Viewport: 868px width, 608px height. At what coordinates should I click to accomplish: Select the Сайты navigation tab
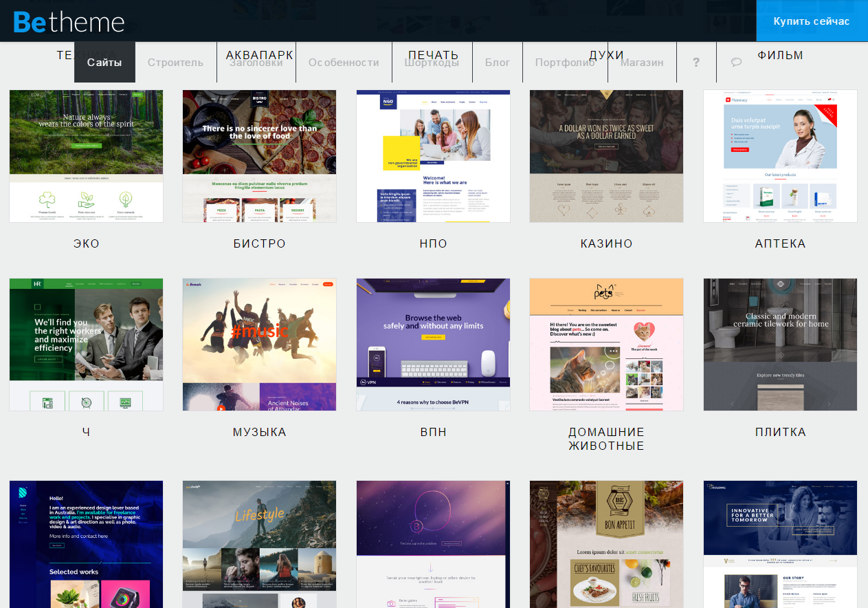(104, 63)
